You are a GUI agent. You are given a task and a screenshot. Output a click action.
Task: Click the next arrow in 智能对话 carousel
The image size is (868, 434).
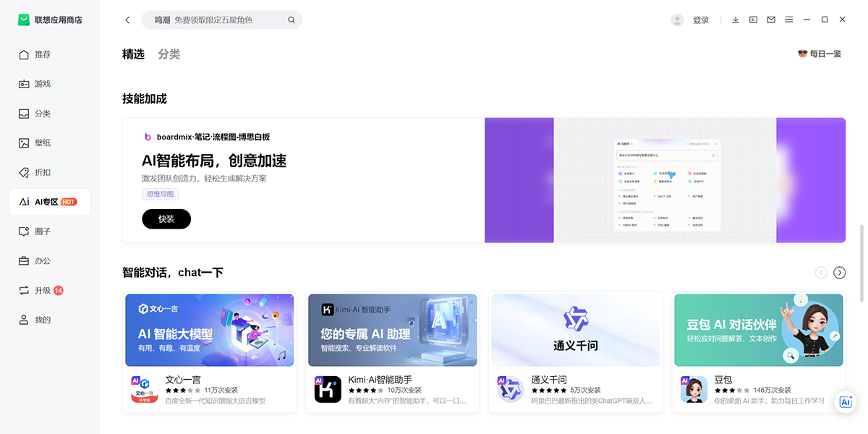click(839, 273)
